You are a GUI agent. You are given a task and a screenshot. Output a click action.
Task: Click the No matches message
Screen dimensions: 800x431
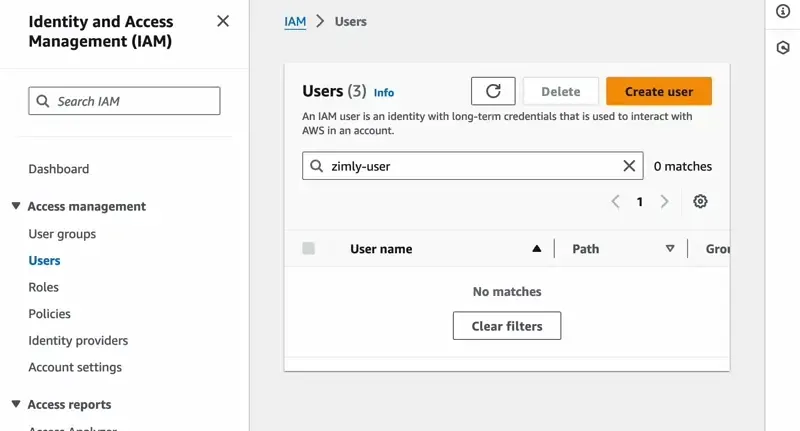(507, 292)
